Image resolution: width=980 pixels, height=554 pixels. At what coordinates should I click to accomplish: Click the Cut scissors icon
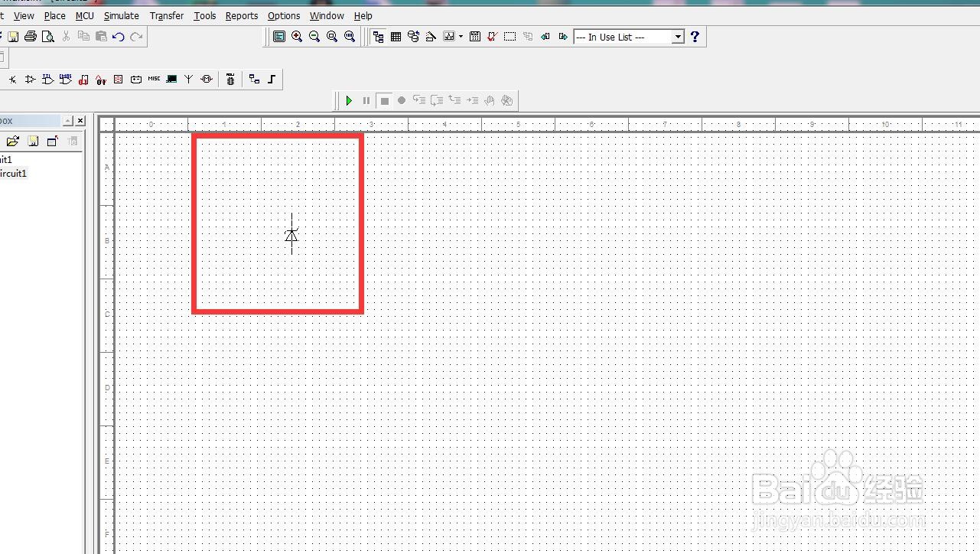click(x=66, y=37)
